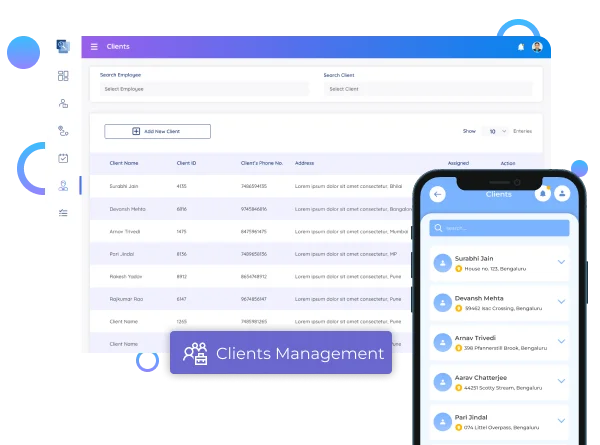The height and width of the screenshot is (445, 600).
Task: Expand the entries count dropdown showing 10
Action: point(495,131)
